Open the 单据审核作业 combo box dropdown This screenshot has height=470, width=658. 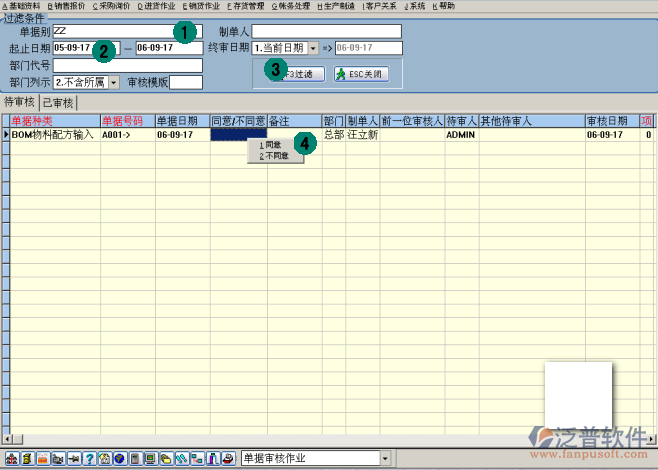pyautogui.click(x=387, y=458)
